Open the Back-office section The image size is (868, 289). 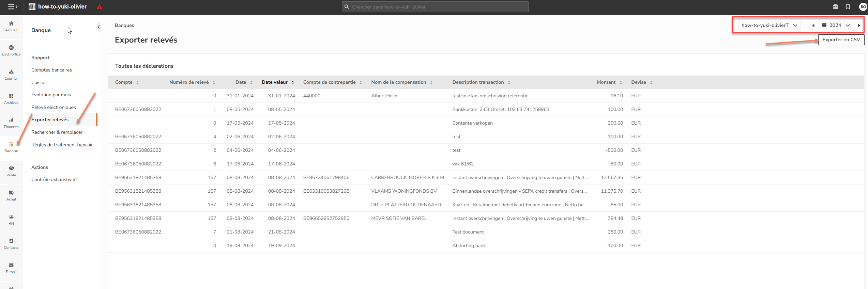coord(11,50)
